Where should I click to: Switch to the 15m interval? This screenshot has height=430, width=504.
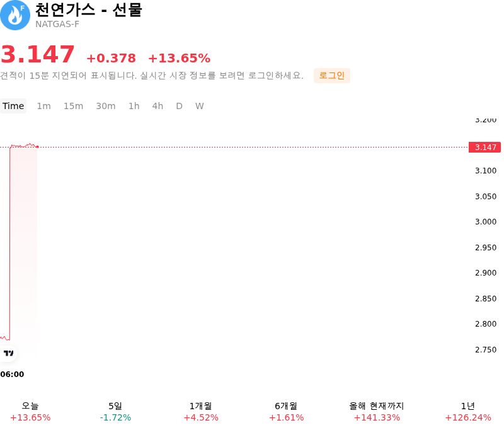tap(73, 106)
